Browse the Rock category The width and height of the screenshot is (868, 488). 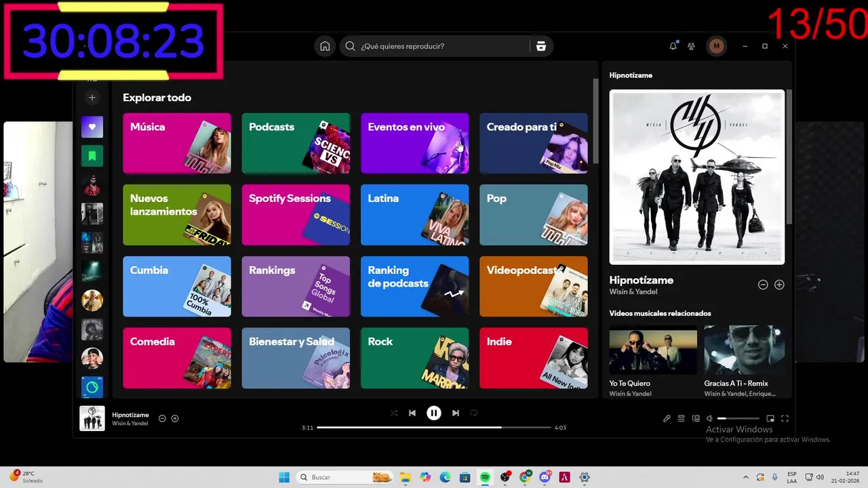[x=414, y=358]
